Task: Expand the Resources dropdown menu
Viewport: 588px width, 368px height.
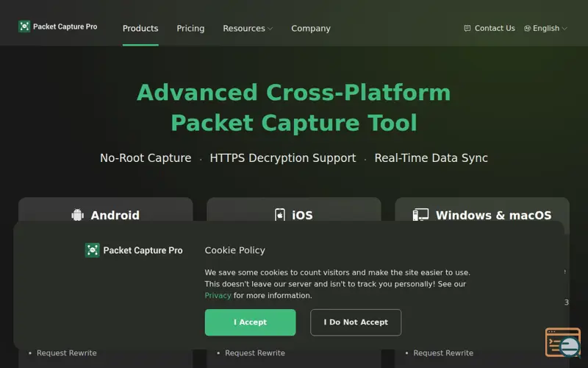Action: 248,29
